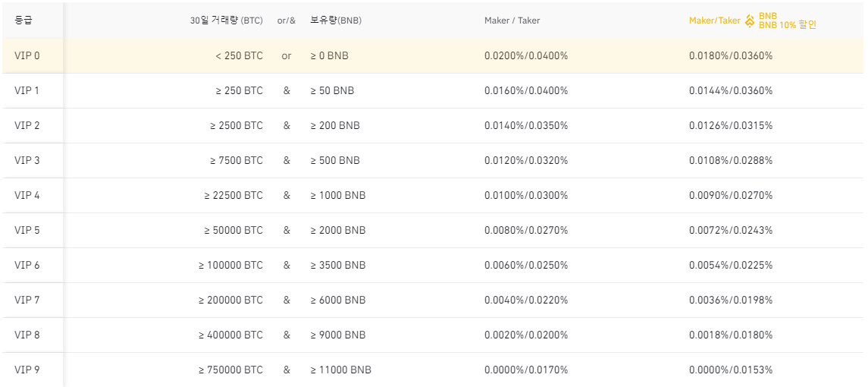868x387 pixels.
Task: Click the ≥ 2500 BTC volume cell
Action: pos(237,125)
